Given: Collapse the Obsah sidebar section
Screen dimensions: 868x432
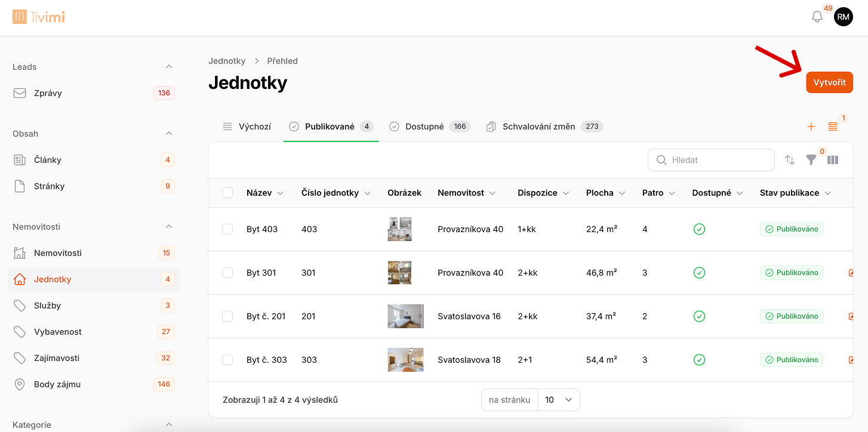Looking at the screenshot, I should pyautogui.click(x=169, y=134).
